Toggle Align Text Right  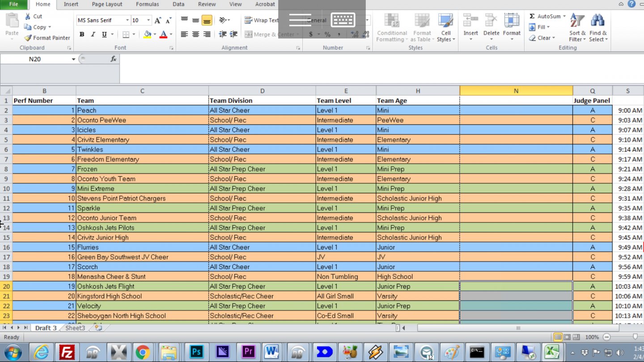pos(207,34)
